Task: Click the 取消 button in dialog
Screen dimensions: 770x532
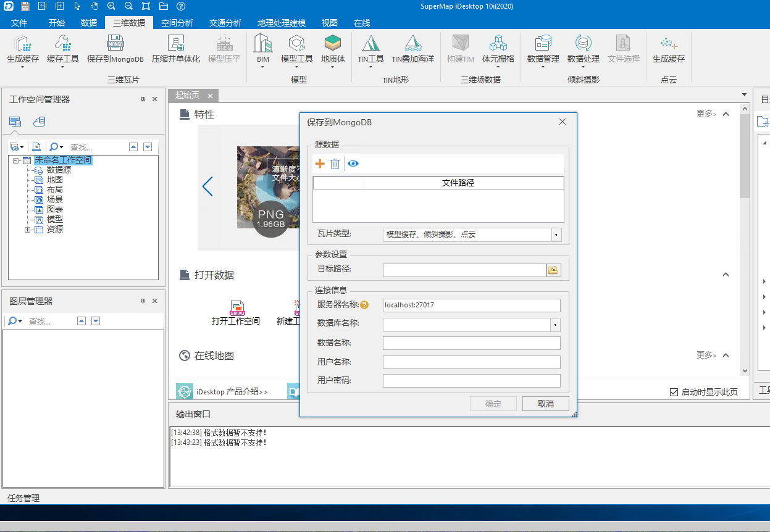Action: click(x=546, y=404)
